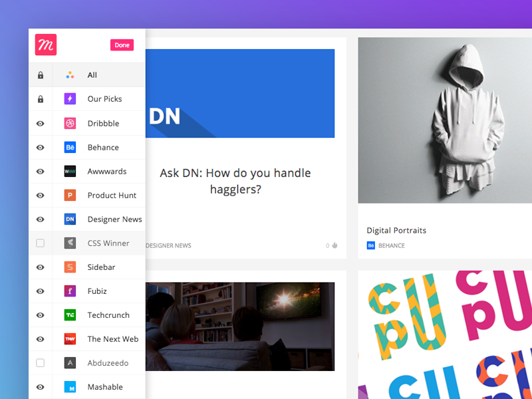Image resolution: width=532 pixels, height=399 pixels.
Task: Click Fubiz text in sidebar
Action: (x=97, y=291)
